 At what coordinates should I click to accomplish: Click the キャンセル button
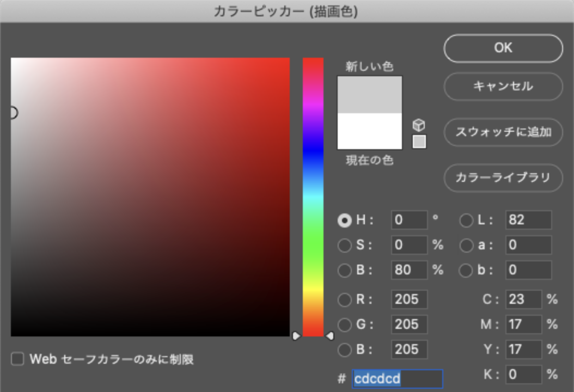pyautogui.click(x=503, y=87)
